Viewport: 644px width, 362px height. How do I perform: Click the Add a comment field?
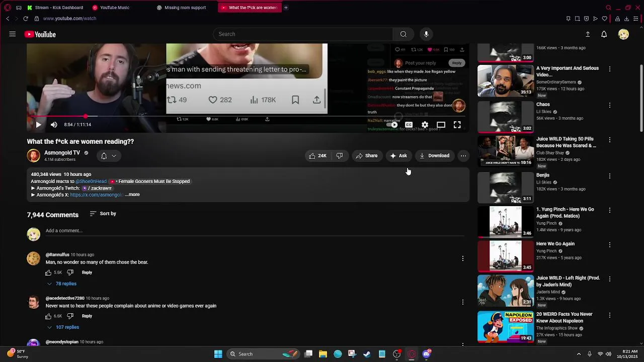[x=254, y=231]
